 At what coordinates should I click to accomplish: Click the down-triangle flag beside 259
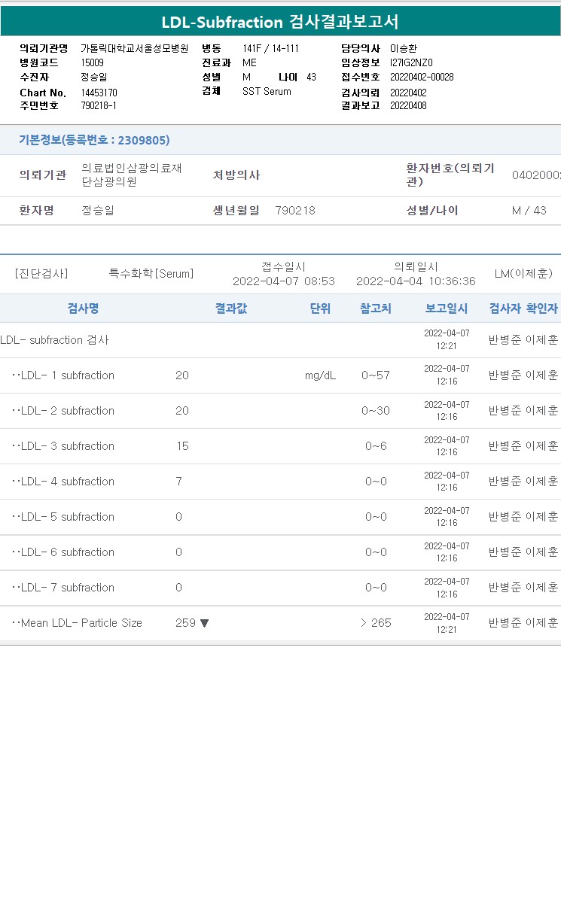(x=205, y=623)
